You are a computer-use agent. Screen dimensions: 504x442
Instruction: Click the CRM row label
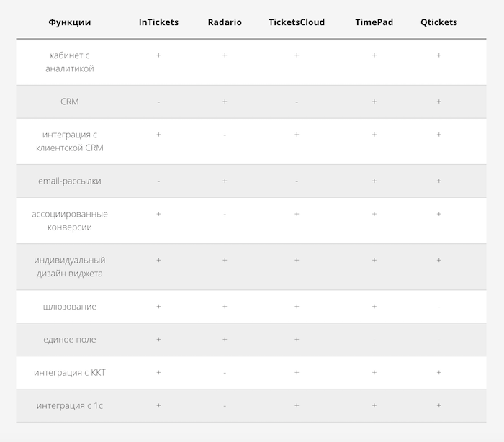pos(69,102)
